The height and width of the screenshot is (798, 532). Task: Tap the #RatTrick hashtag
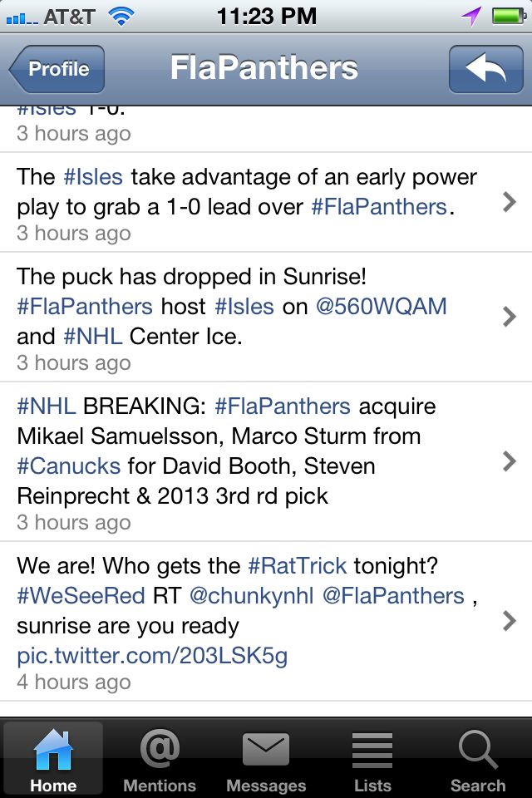298,566
